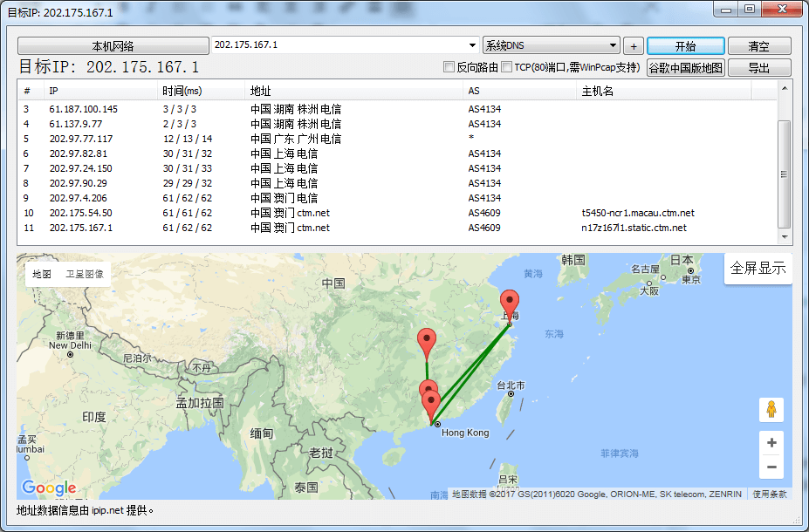Screen dimensions: 809x532
Task: Click the Google logo on the map
Action: click(50, 488)
